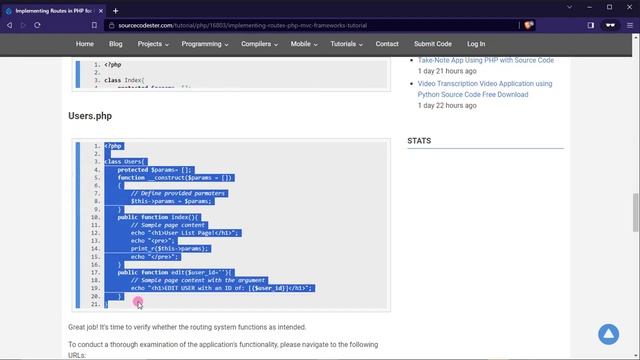The width and height of the screenshot is (640, 360).
Task: Toggle the browser sidebar panel icon
Action: tap(591, 25)
